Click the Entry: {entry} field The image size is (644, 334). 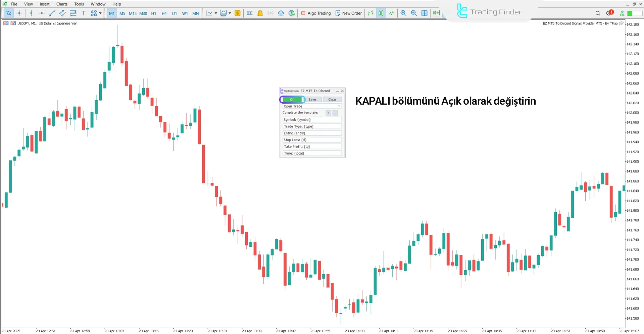click(312, 133)
